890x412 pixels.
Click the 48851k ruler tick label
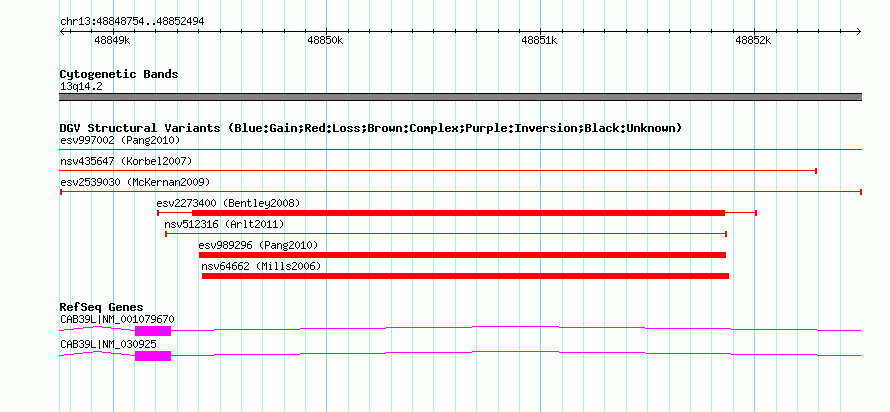540,40
